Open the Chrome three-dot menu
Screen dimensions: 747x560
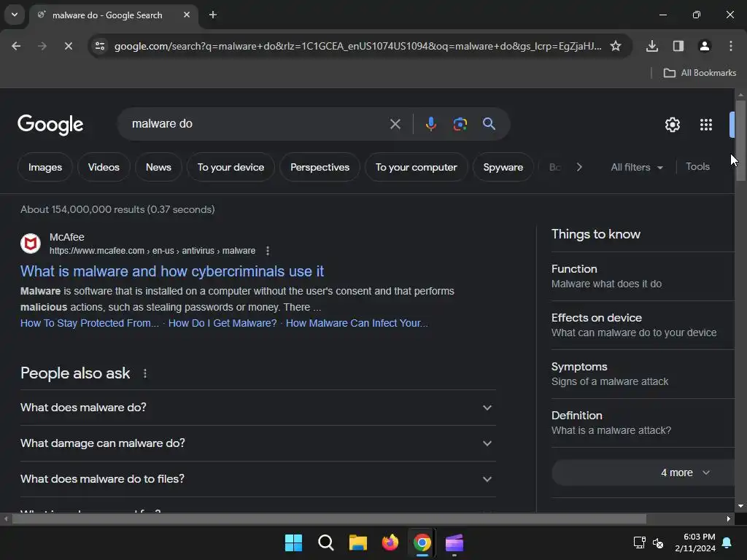[x=731, y=46]
